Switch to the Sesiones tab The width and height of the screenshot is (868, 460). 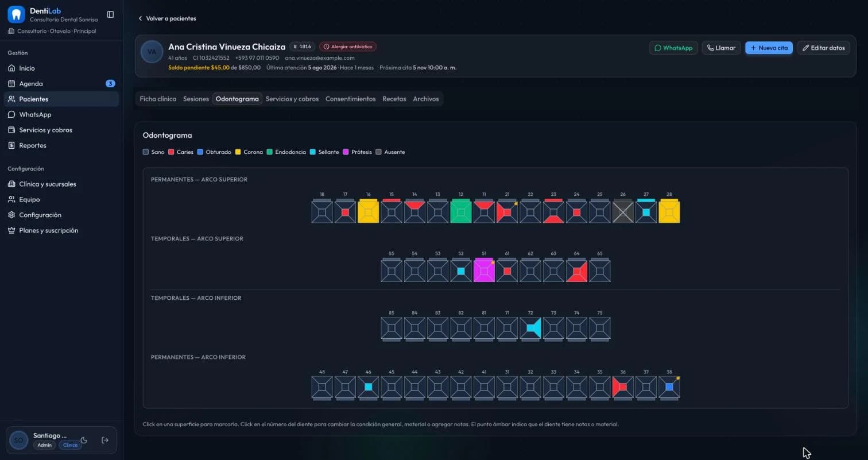(x=196, y=99)
